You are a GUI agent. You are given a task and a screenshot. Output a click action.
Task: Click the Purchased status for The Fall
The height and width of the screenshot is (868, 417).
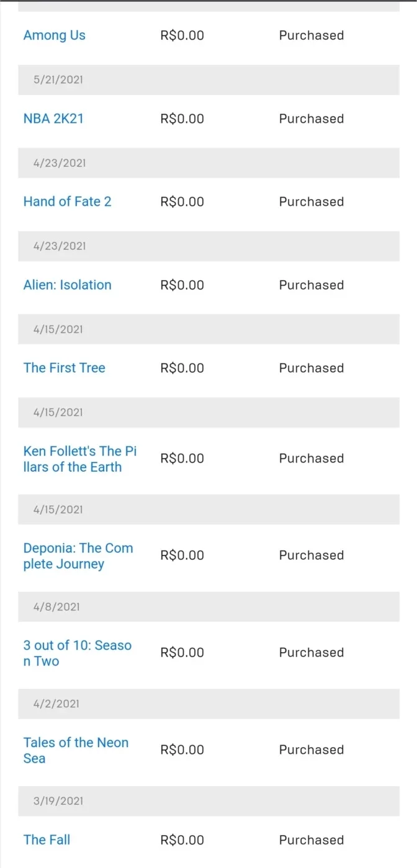(312, 840)
